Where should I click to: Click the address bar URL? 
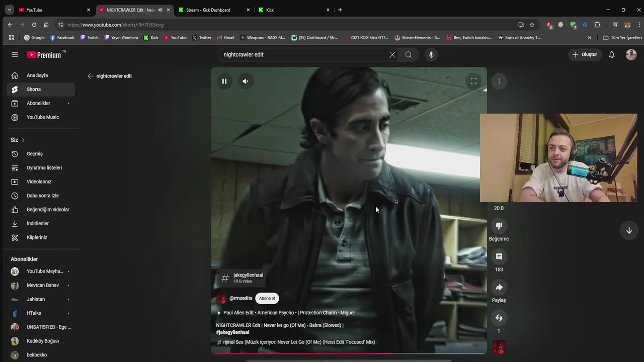tap(115, 25)
